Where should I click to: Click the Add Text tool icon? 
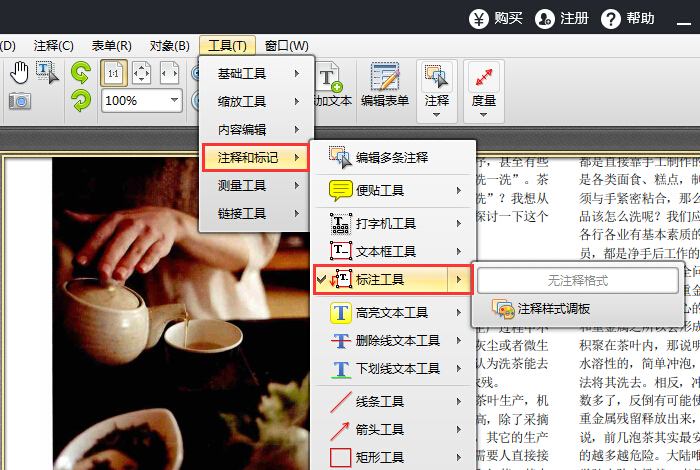[x=330, y=78]
